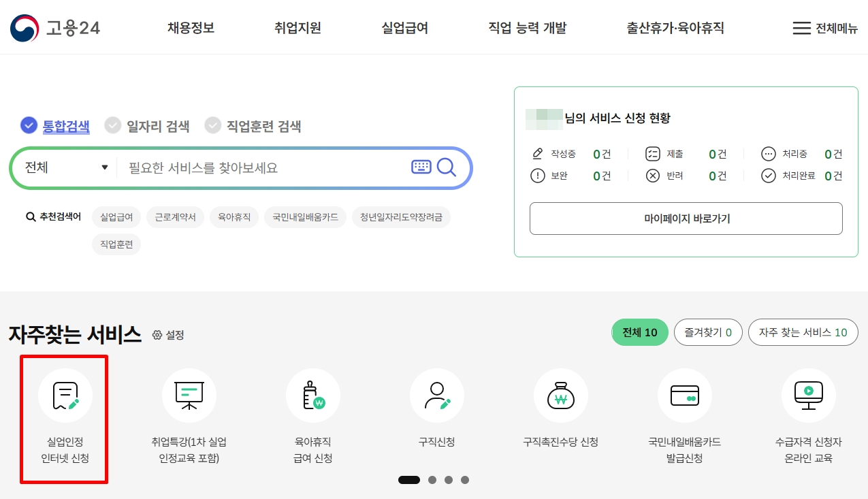Click the second carousel pagination dot
Screen dimensions: 868x499
[432, 480]
